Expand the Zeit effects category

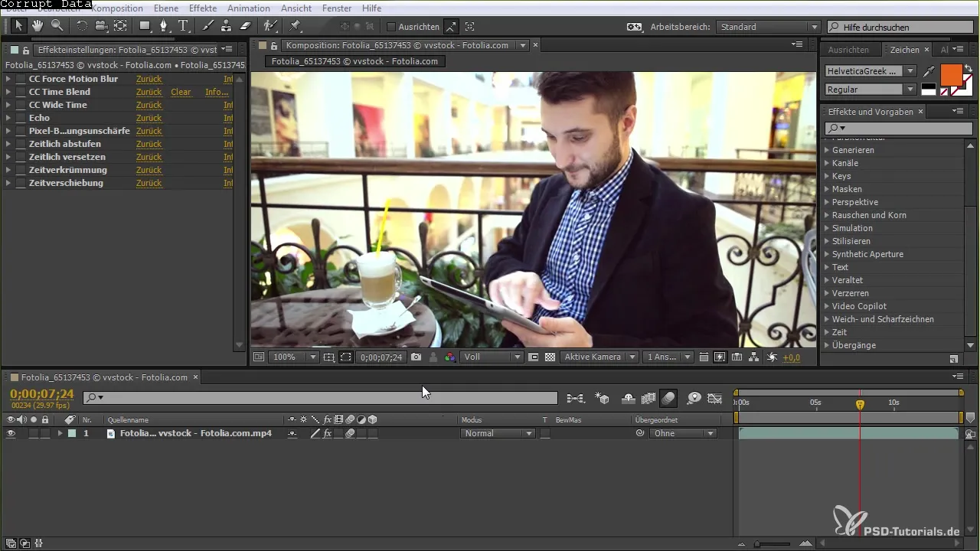click(828, 332)
